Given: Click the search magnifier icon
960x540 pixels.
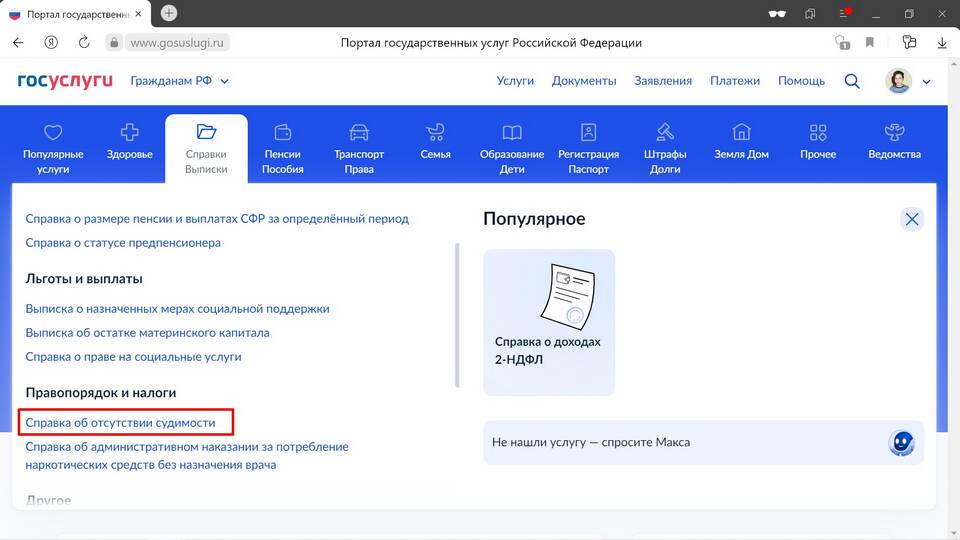Looking at the screenshot, I should [852, 81].
